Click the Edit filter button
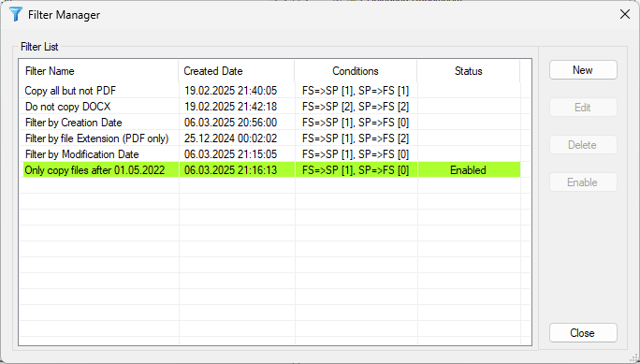Screen dimensions: 640x364 click(x=583, y=108)
